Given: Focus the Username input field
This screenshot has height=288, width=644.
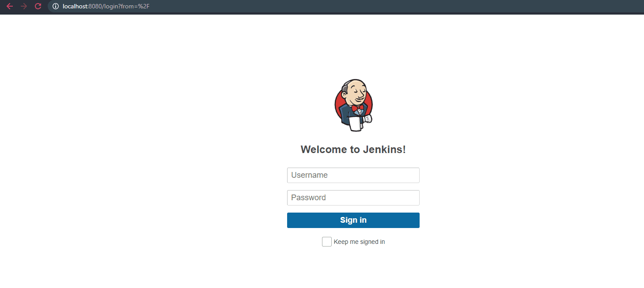Looking at the screenshot, I should click(x=353, y=175).
